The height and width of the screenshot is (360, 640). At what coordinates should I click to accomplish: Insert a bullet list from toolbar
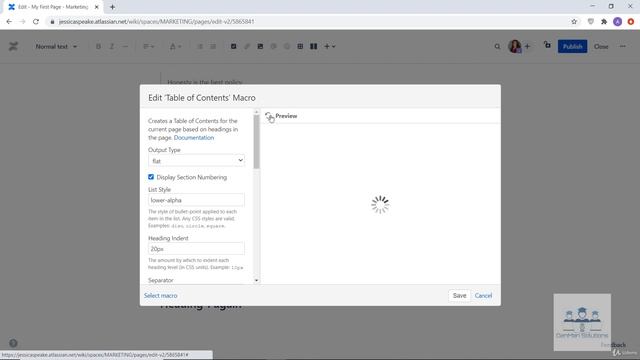tap(200, 47)
